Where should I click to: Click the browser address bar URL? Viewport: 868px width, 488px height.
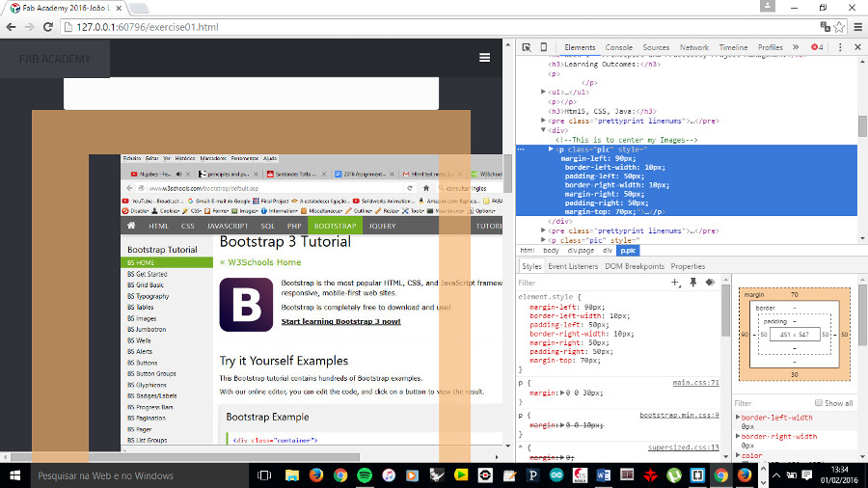(148, 27)
